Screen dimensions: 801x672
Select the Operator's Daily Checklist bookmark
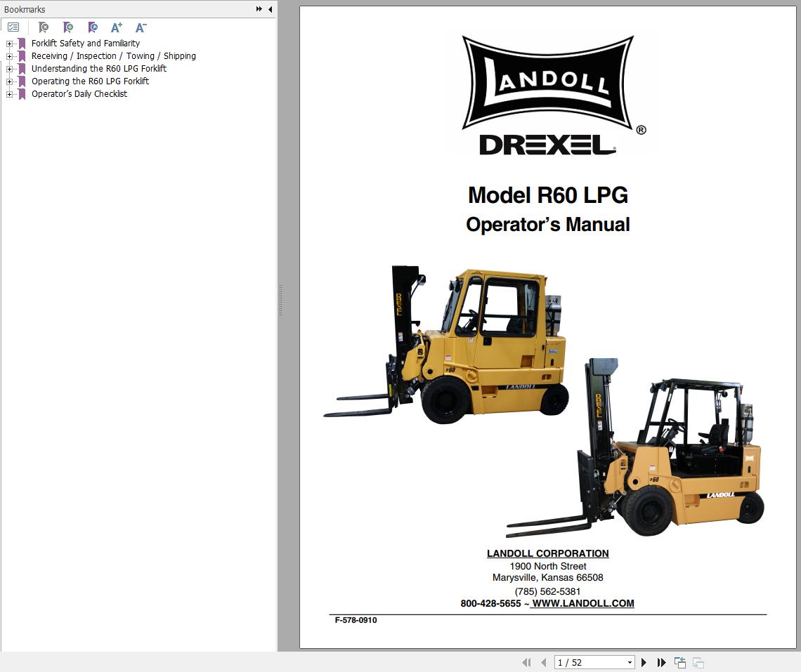point(79,94)
